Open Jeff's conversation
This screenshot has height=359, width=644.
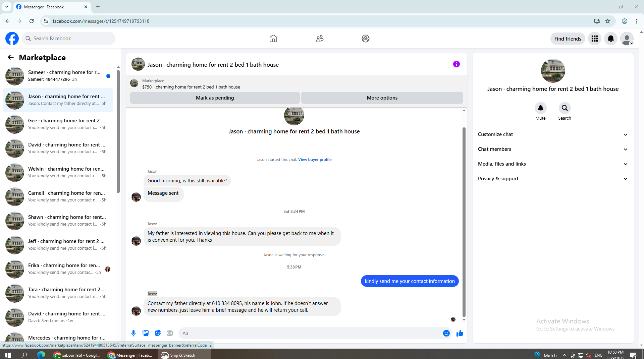pos(58,245)
